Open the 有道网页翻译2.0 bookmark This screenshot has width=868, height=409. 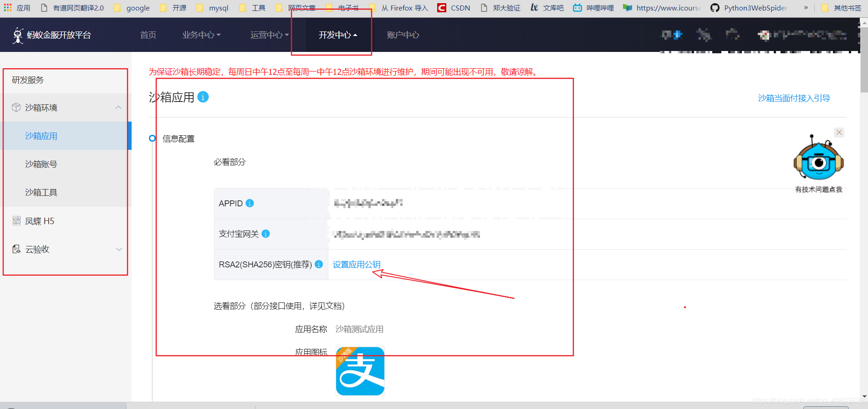(x=72, y=8)
